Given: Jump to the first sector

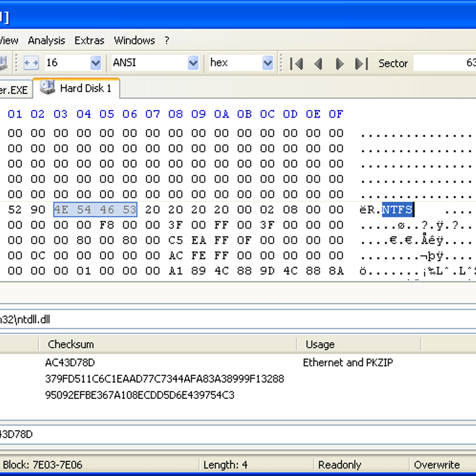Looking at the screenshot, I should point(297,63).
